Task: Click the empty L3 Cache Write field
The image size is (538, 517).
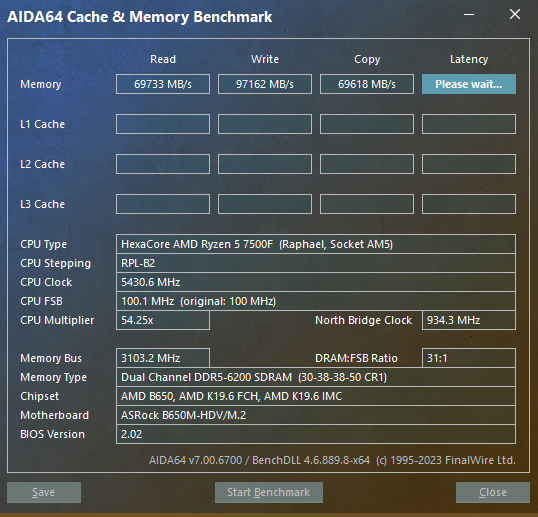Action: [x=265, y=204]
